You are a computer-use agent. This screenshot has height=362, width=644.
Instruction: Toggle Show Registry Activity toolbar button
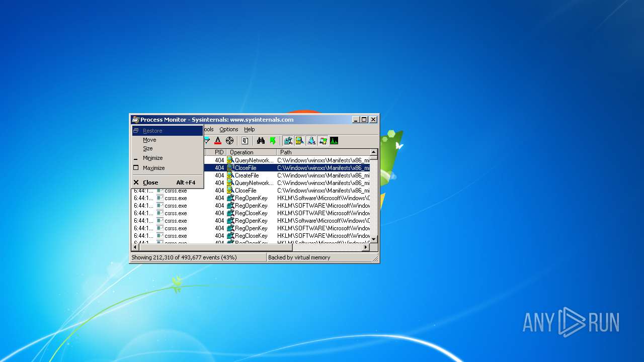click(x=288, y=141)
